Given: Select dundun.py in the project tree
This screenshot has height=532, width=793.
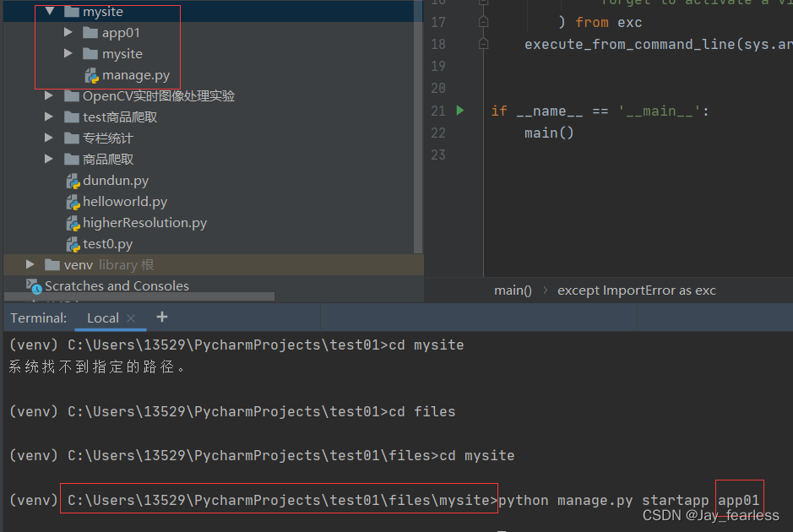Looking at the screenshot, I should (x=116, y=181).
